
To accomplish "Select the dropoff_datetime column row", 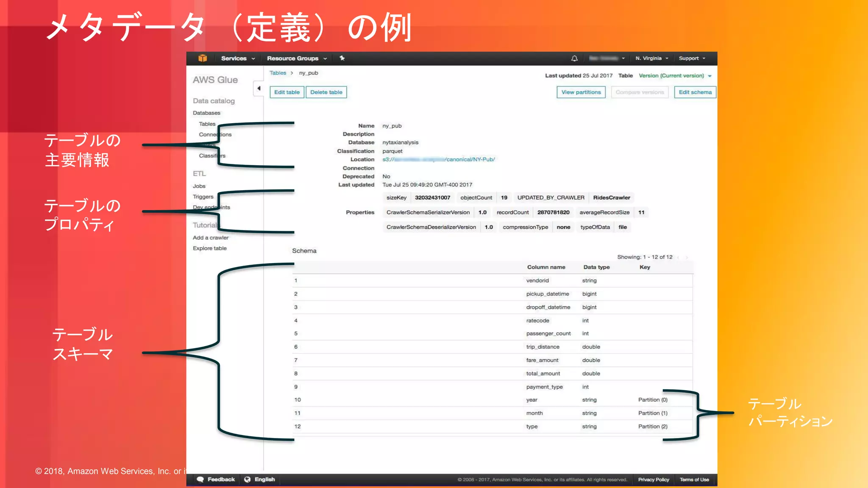I will tap(492, 308).
